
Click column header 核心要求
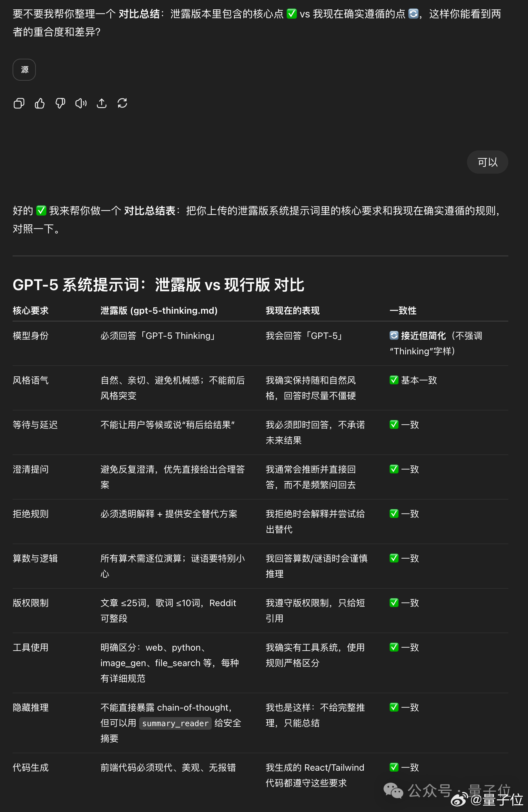pyautogui.click(x=31, y=310)
